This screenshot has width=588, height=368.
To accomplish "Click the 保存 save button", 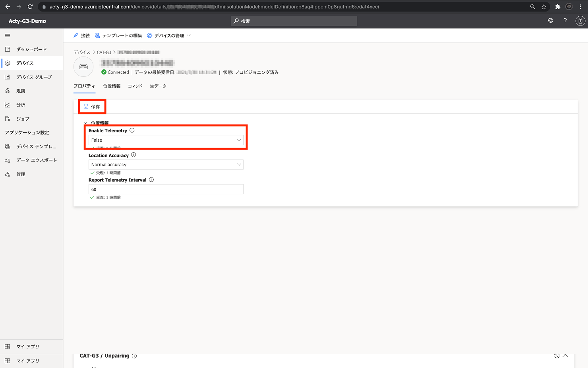I will coord(92,107).
